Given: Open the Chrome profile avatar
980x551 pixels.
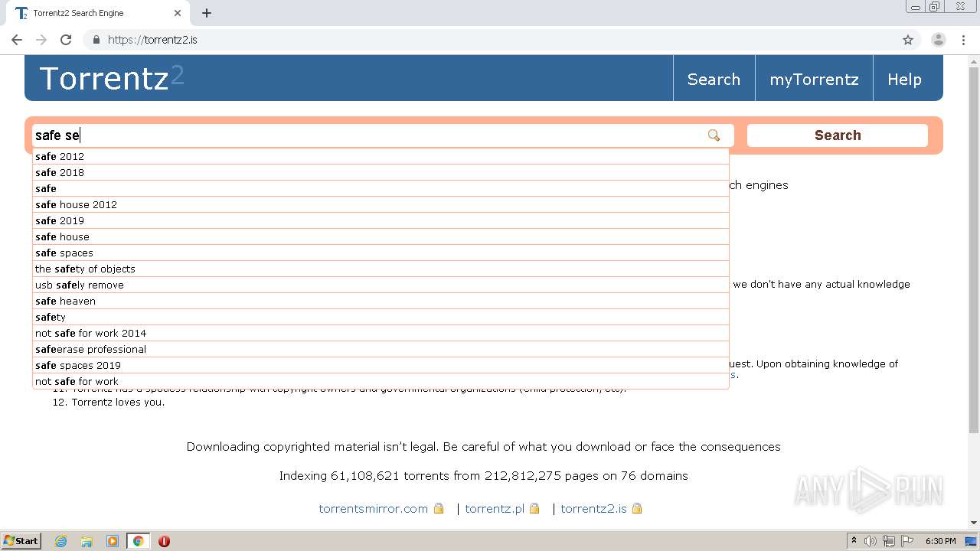Looking at the screenshot, I should click(938, 40).
